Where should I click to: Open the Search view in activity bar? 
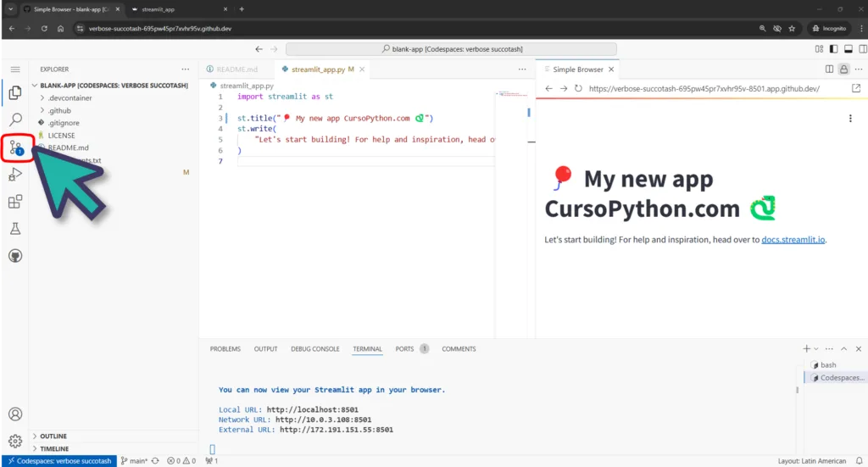[15, 120]
